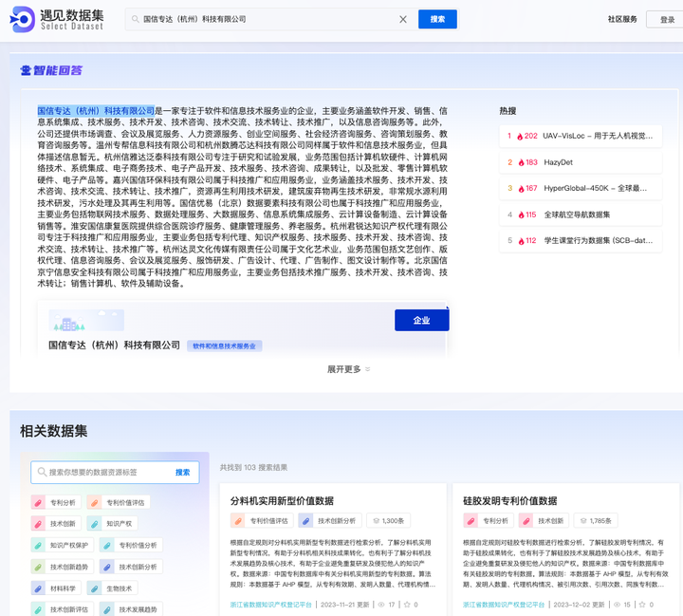This screenshot has height=616, width=683.
Task: Click the 技术创新分析 tag on the 分料机 card
Action: 330,520
